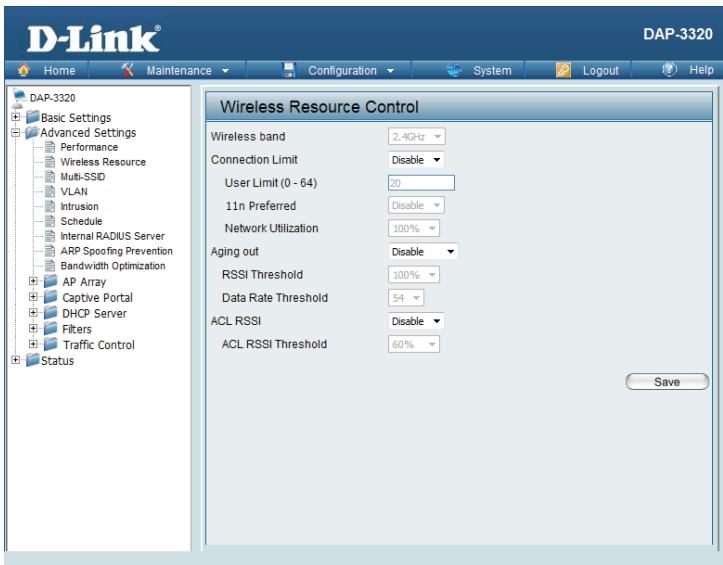Click the Captive Portal folder icon
723x565 pixels.
point(51,297)
